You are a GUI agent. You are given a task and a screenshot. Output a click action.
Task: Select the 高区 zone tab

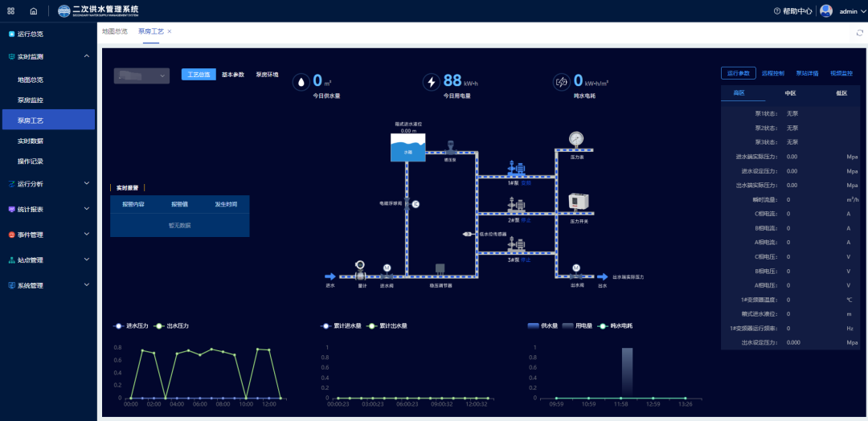739,93
